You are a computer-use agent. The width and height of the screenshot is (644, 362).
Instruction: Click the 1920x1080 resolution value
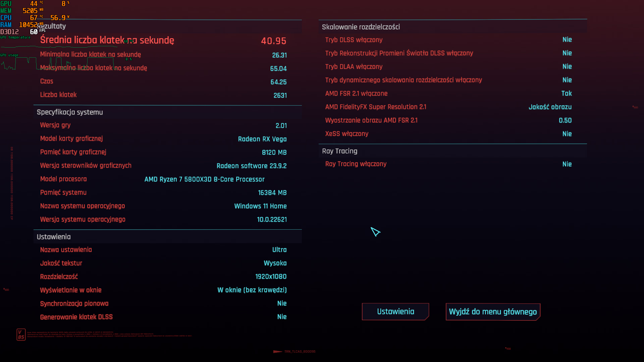(x=271, y=277)
